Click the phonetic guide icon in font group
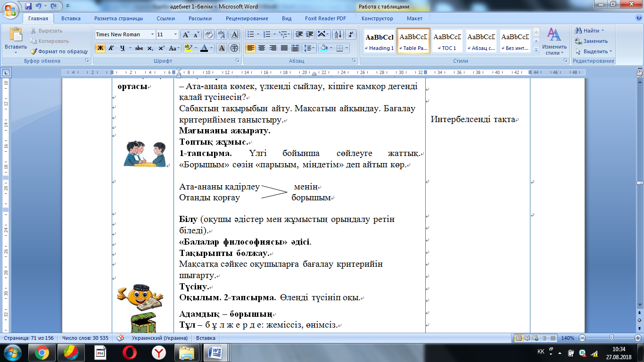This screenshot has width=644, height=362. tap(221, 34)
